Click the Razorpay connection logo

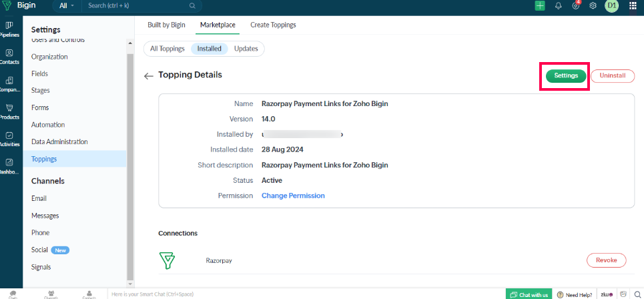[167, 260]
